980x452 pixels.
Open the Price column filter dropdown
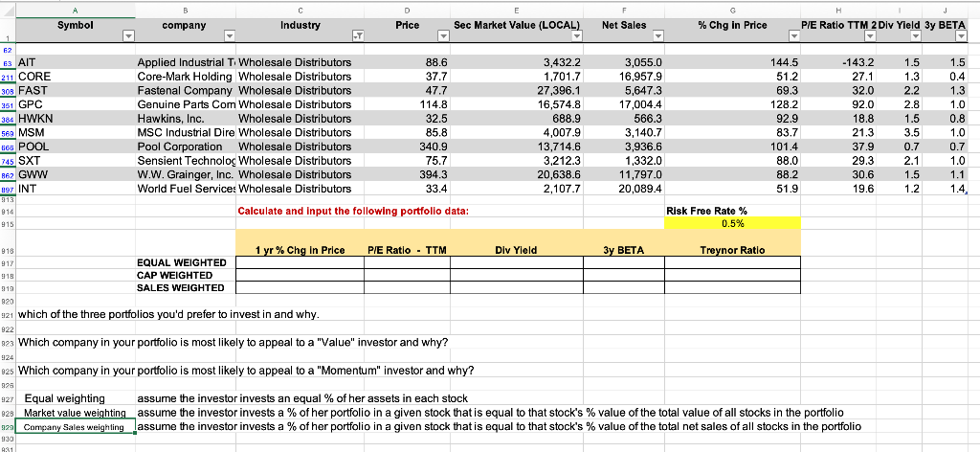pos(443,37)
